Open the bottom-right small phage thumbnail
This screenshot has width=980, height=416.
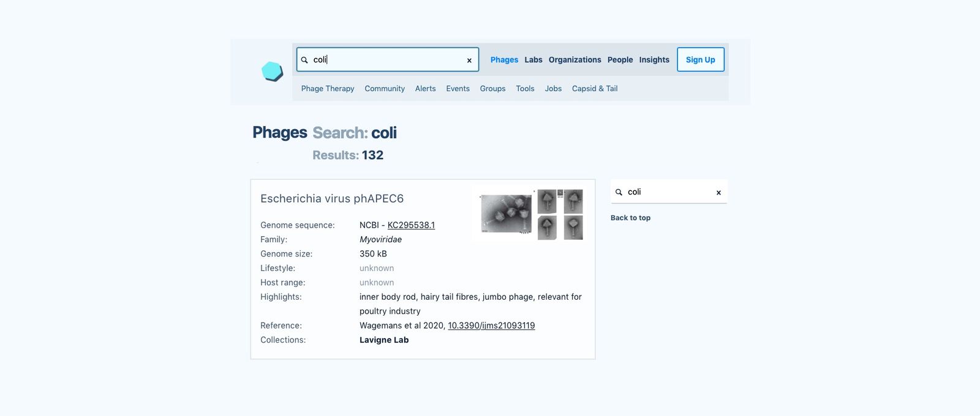click(x=573, y=228)
